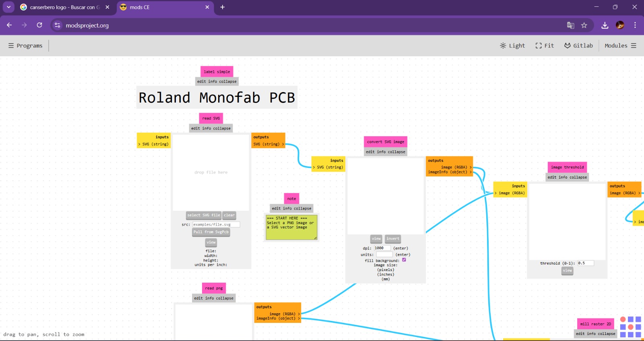Image resolution: width=644 pixels, height=341 pixels.
Task: Edit the label simple module
Action: tap(201, 82)
